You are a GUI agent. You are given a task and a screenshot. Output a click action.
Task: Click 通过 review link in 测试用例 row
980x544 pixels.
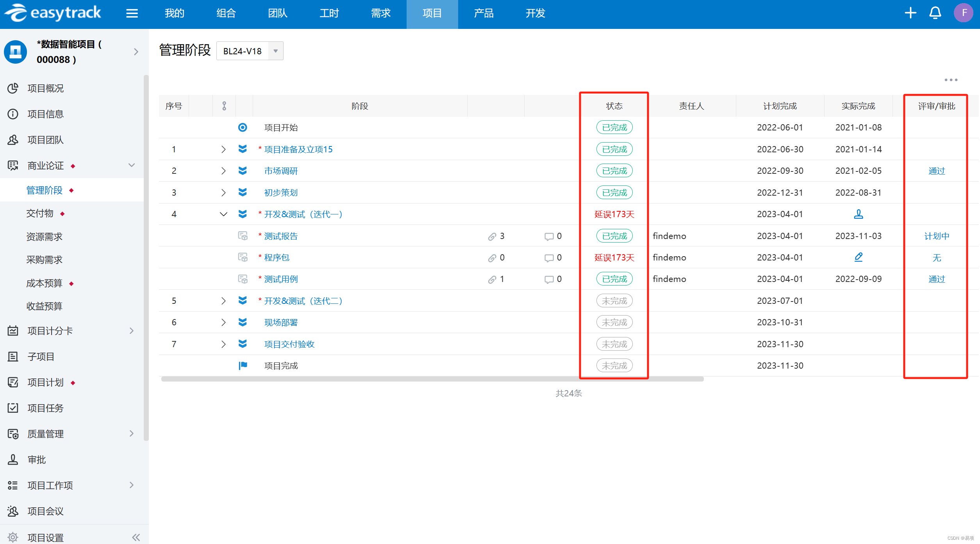coord(937,279)
